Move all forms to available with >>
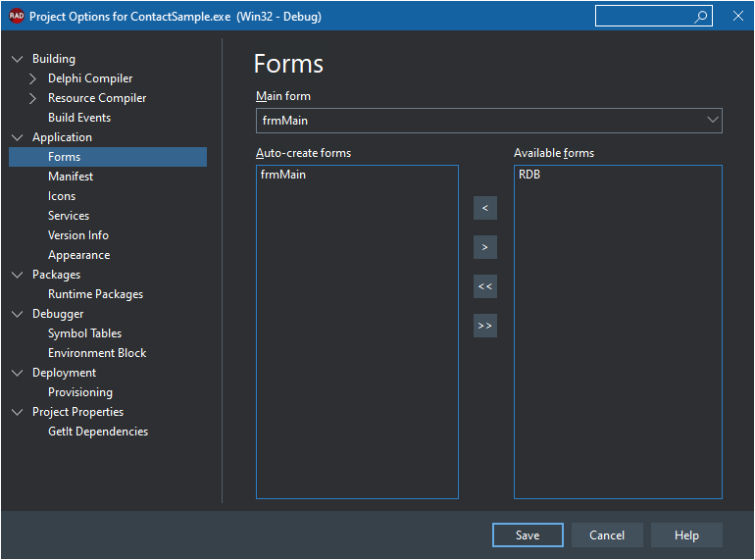The width and height of the screenshot is (755, 560). coord(485,326)
